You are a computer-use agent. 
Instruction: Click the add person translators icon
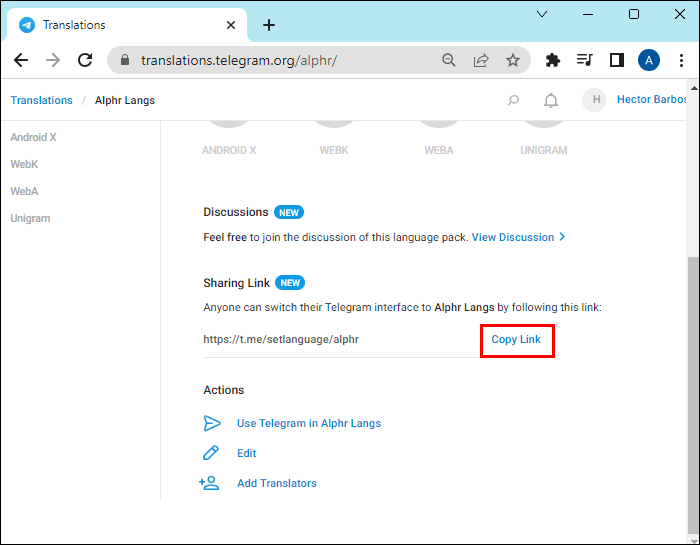[x=209, y=483]
